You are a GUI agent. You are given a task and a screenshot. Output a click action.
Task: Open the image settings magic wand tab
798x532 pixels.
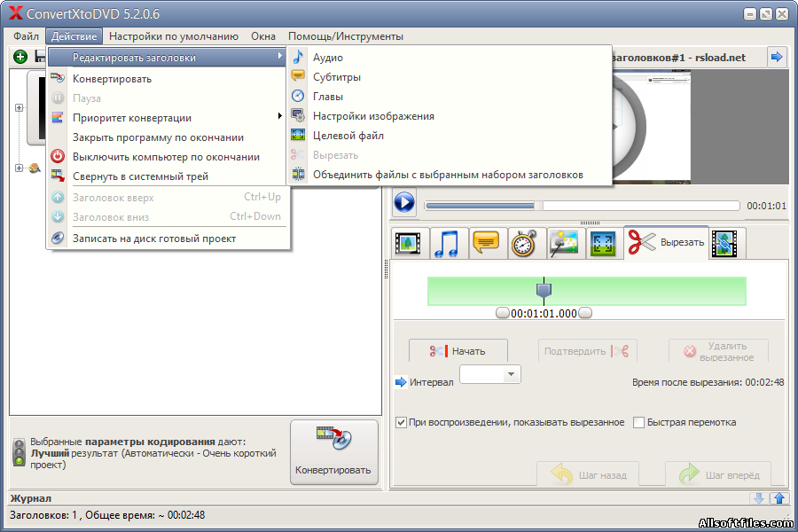tap(564, 243)
